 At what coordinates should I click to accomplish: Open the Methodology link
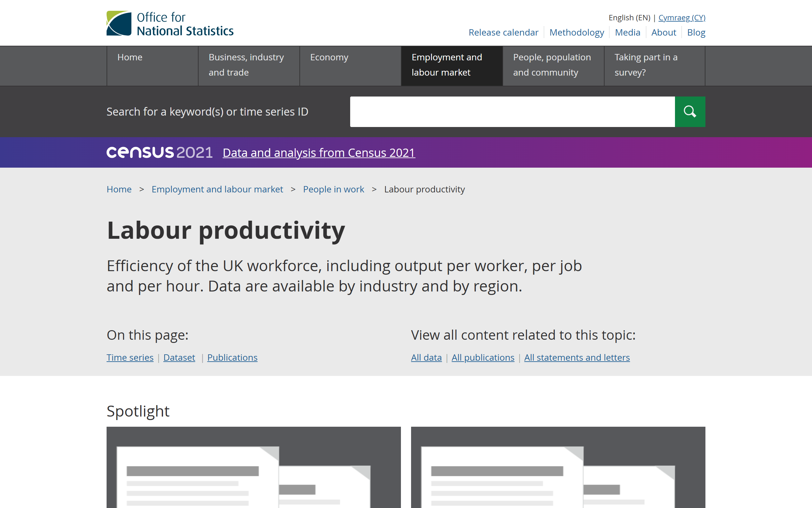576,32
